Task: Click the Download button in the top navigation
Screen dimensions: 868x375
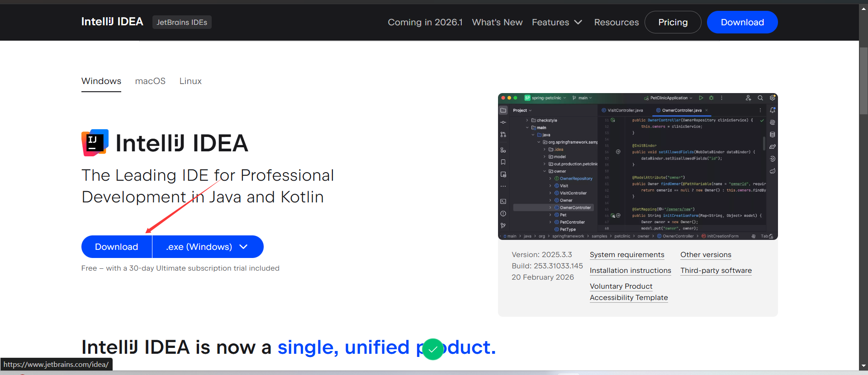Action: 742,22
